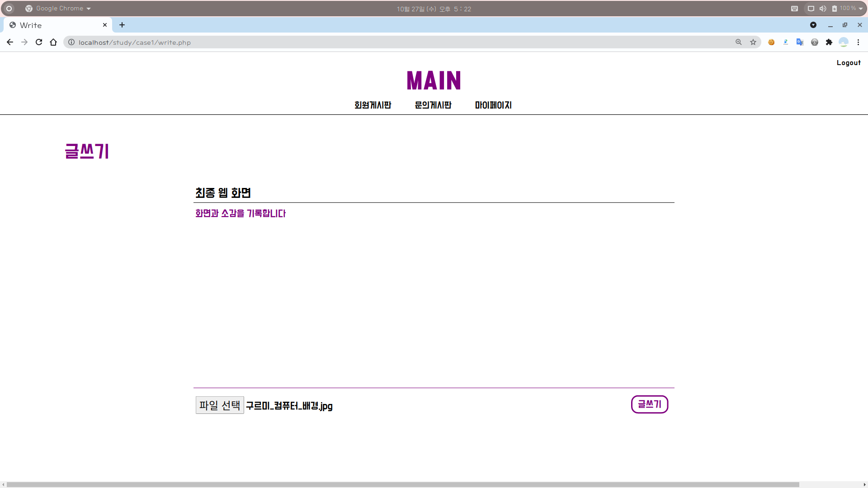The image size is (868, 488).
Task: Open the Chrome profile avatar
Action: (x=843, y=42)
